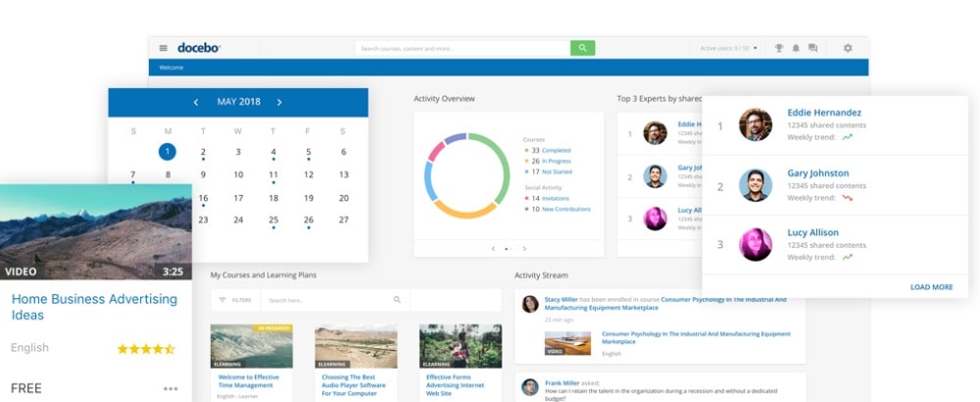Open Welcome to Effective Time Management thumbnail
Image resolution: width=980 pixels, height=402 pixels.
(x=251, y=346)
